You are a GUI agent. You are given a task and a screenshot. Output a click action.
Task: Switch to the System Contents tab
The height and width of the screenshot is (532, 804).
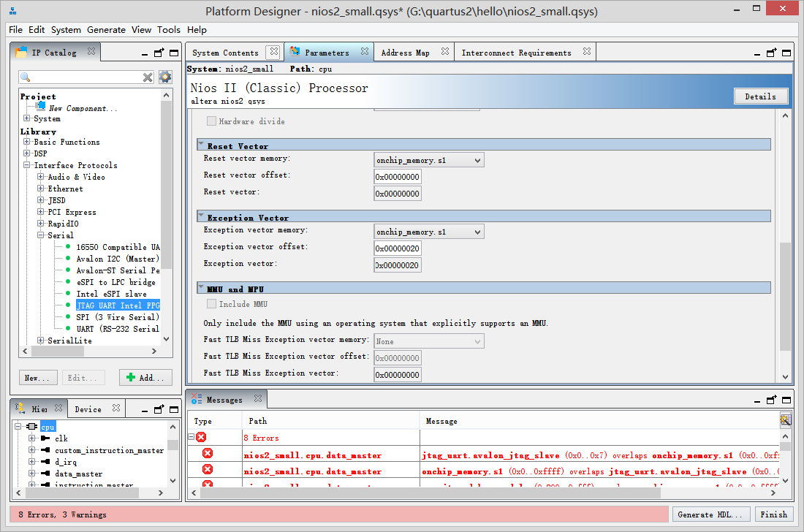click(x=225, y=53)
